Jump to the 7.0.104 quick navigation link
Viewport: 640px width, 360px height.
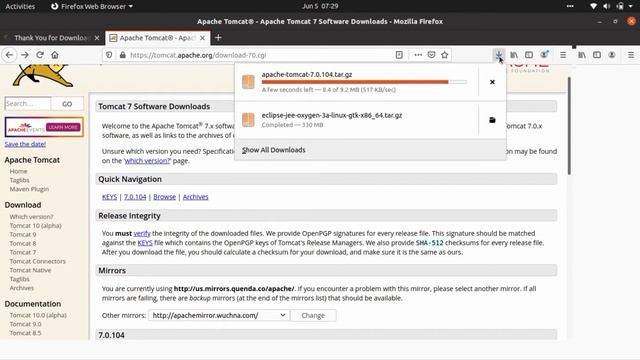click(x=135, y=197)
